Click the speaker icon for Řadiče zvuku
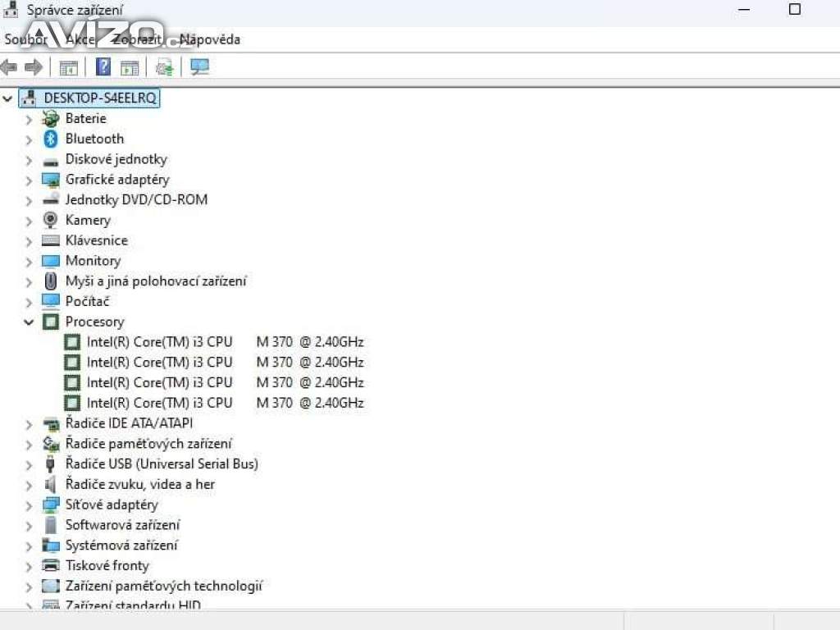This screenshot has height=630, width=840. [50, 484]
